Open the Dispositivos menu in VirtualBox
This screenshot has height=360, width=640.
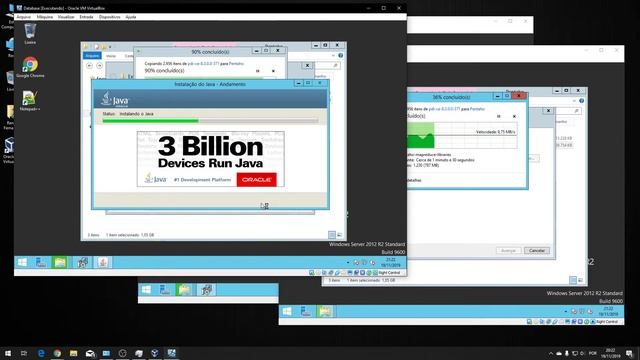click(109, 17)
